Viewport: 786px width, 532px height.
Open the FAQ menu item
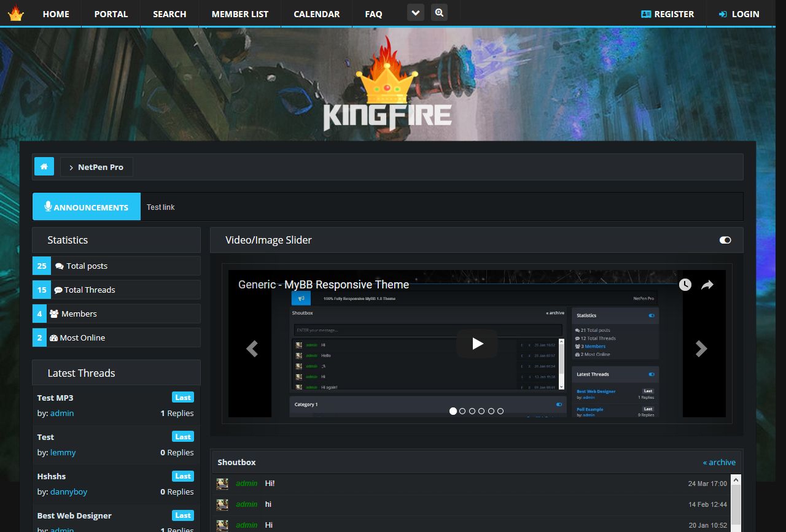[x=373, y=14]
